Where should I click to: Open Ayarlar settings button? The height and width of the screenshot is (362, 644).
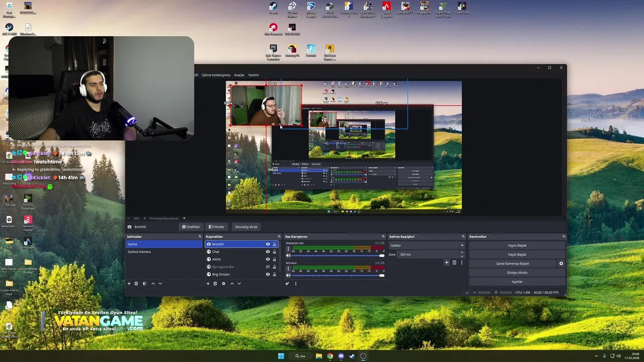tap(517, 282)
